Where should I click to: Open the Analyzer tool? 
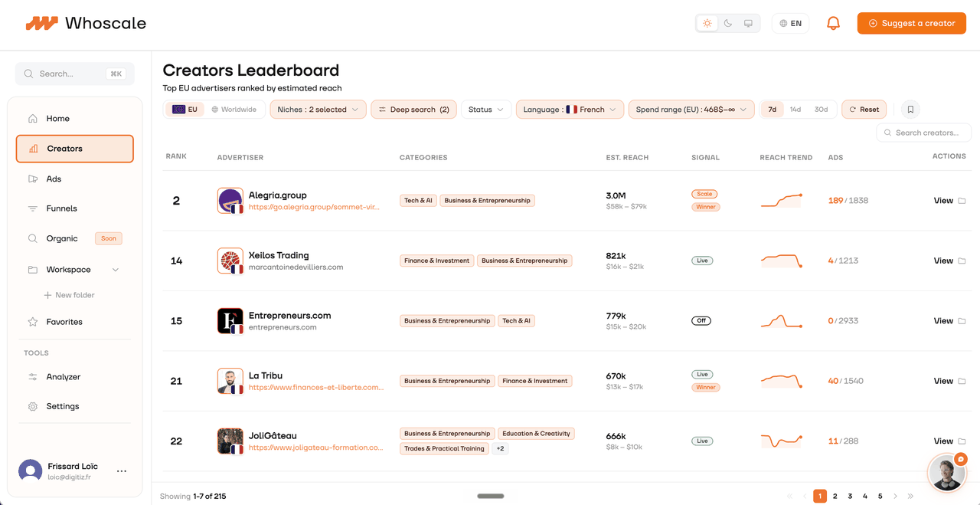(75, 377)
